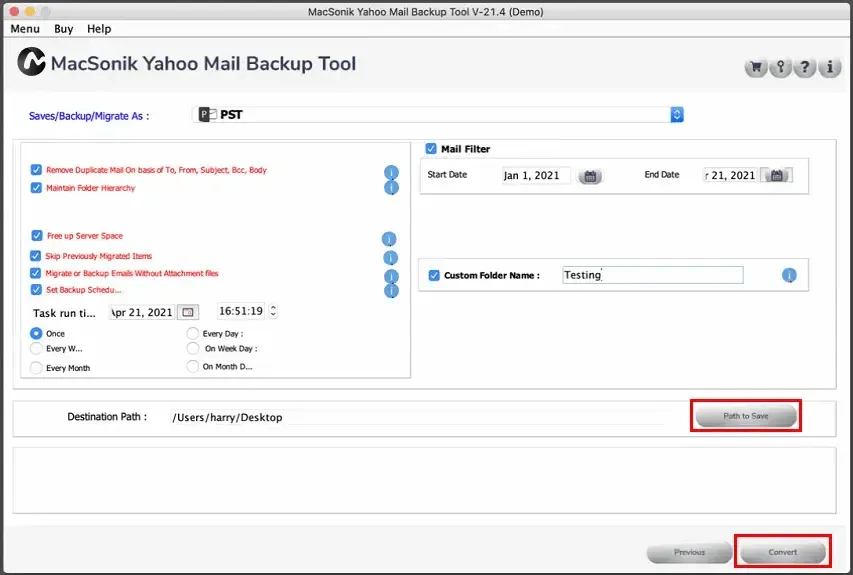This screenshot has height=575, width=853.
Task: Click the Convert button
Action: [x=782, y=552]
